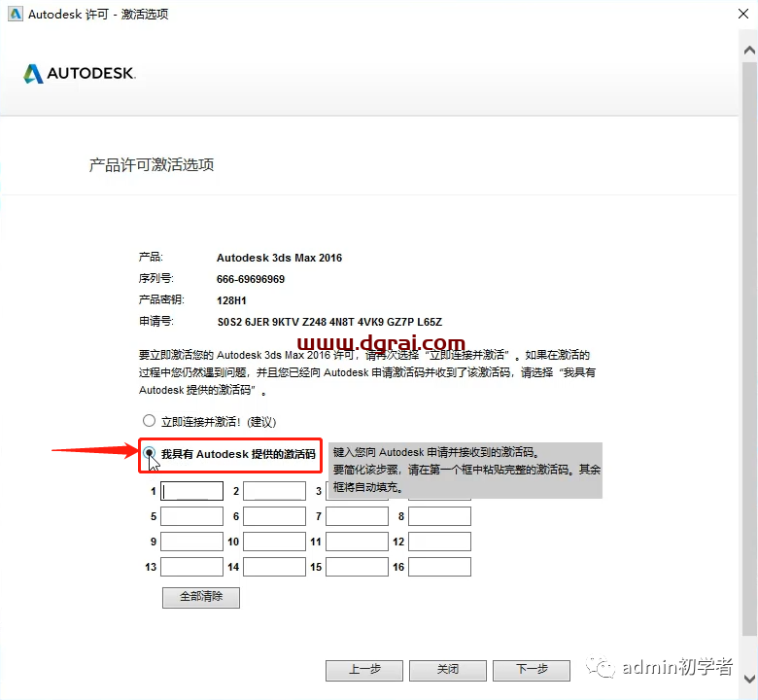758x700 pixels.
Task: Click the scrollbar down arrow
Action: click(749, 679)
